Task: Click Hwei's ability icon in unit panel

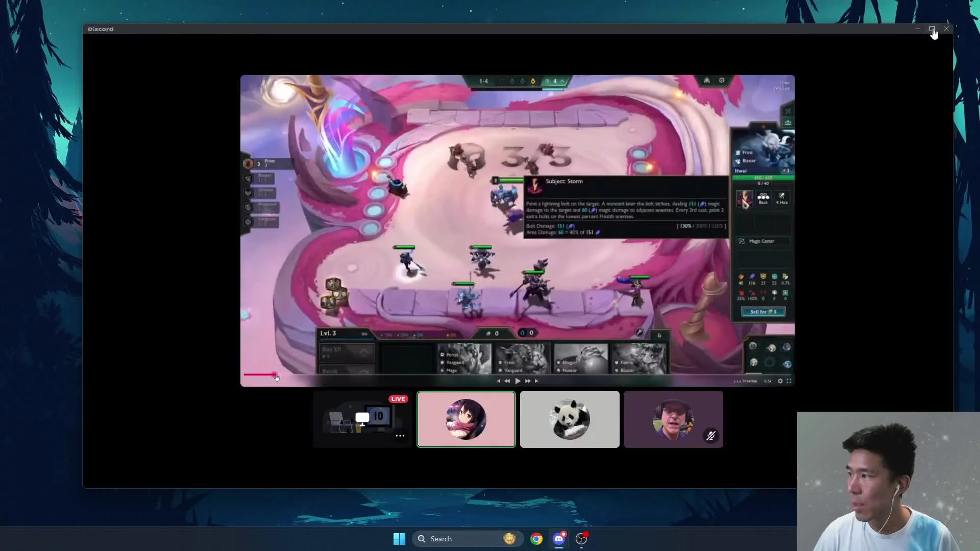Action: pos(744,199)
